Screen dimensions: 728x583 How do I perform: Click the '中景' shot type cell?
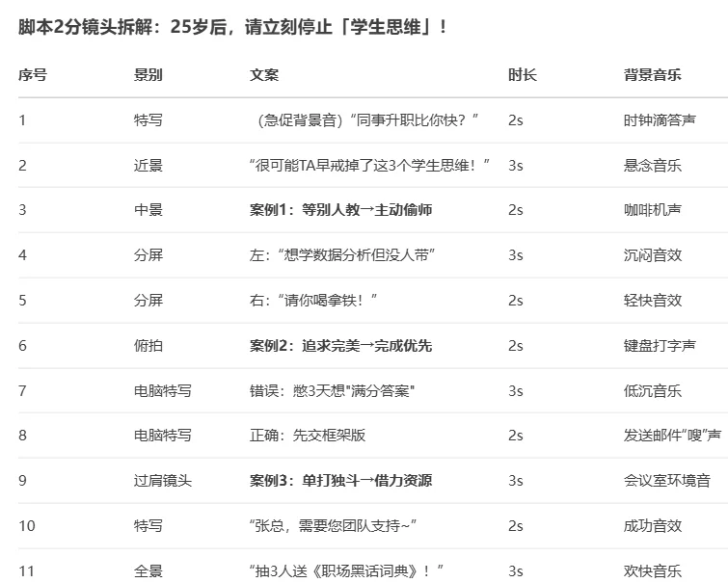[x=148, y=210]
